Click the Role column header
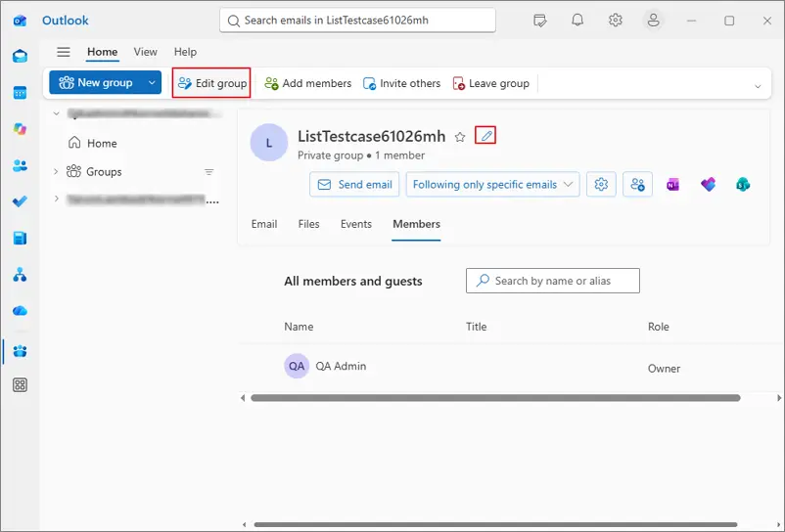The height and width of the screenshot is (532, 785). pyautogui.click(x=659, y=327)
